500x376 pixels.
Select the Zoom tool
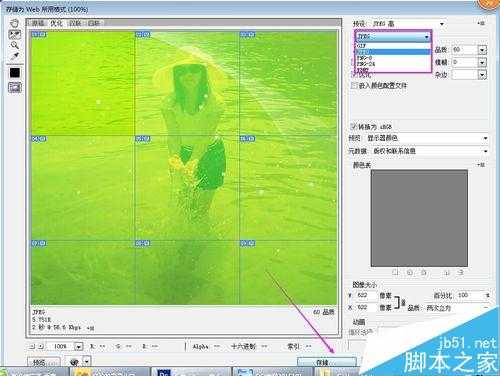click(14, 45)
